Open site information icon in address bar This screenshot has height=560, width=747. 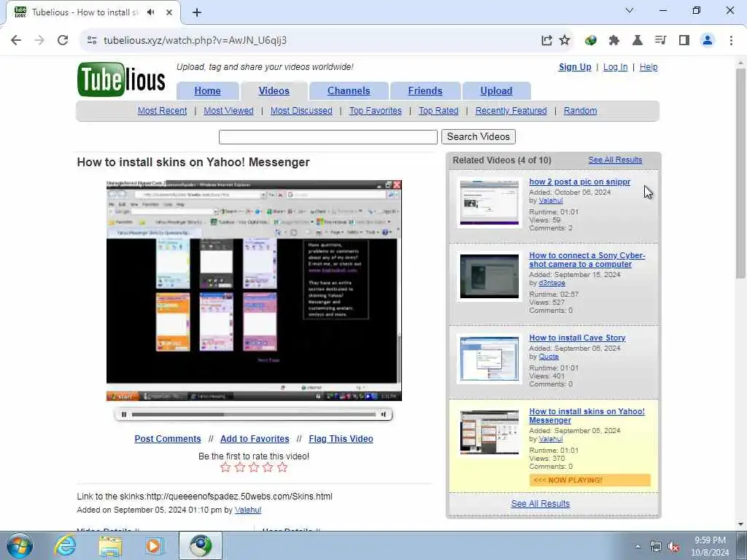coord(92,41)
